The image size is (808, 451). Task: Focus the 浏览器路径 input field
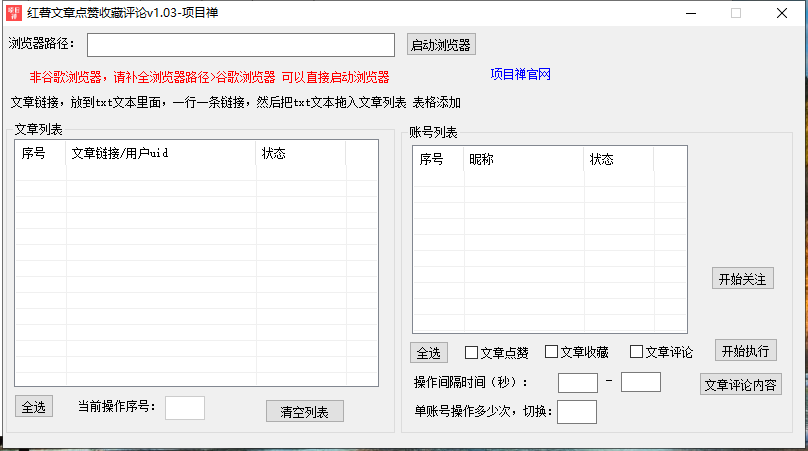(x=241, y=45)
